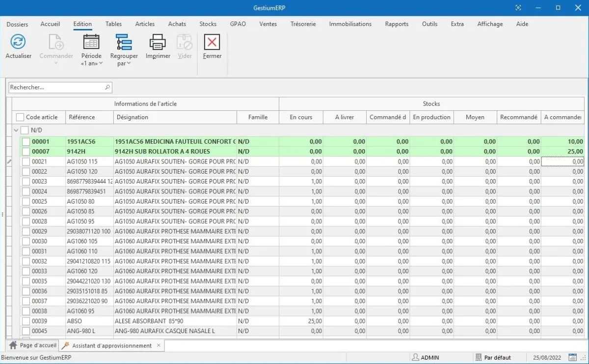Collapse the N/D group row
This screenshot has width=589, height=364.
point(16,130)
